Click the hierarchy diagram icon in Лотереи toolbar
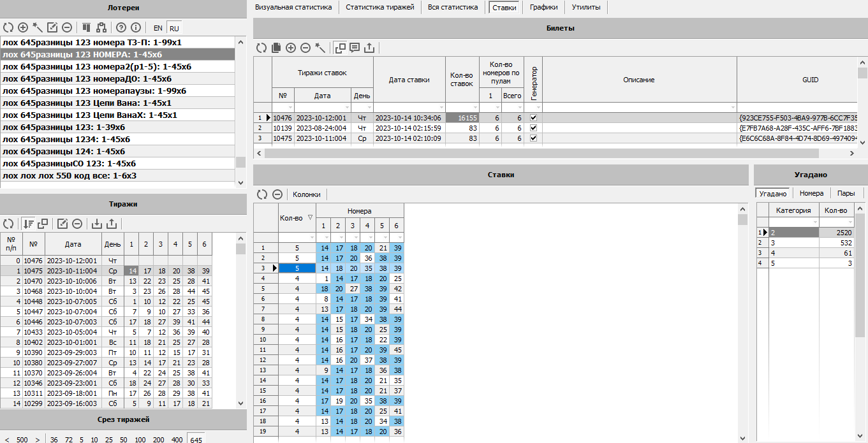868x443 pixels. click(101, 27)
